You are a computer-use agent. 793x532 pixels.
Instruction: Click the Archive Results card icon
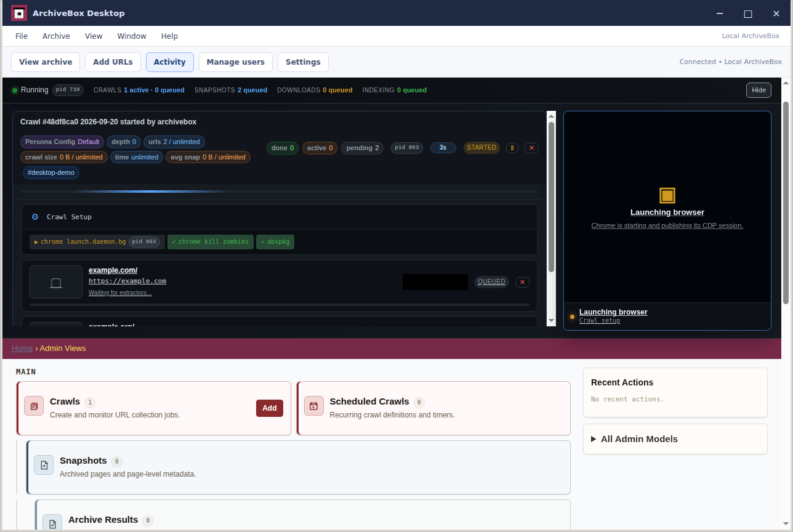pyautogui.click(x=52, y=523)
